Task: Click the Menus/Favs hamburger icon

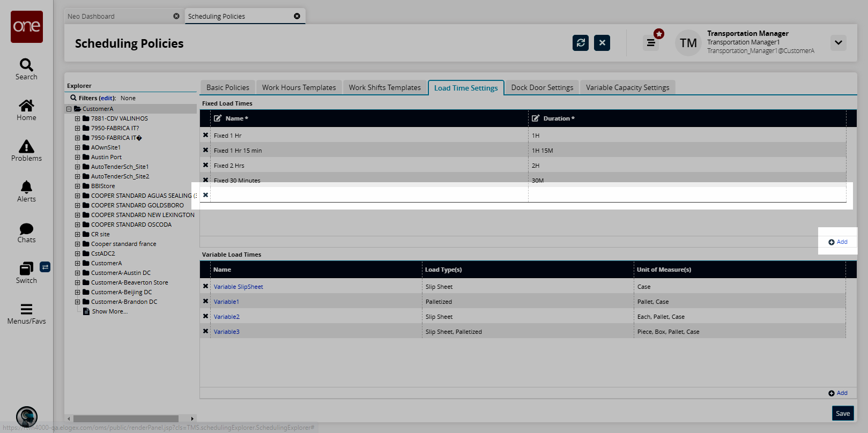Action: [26, 310]
